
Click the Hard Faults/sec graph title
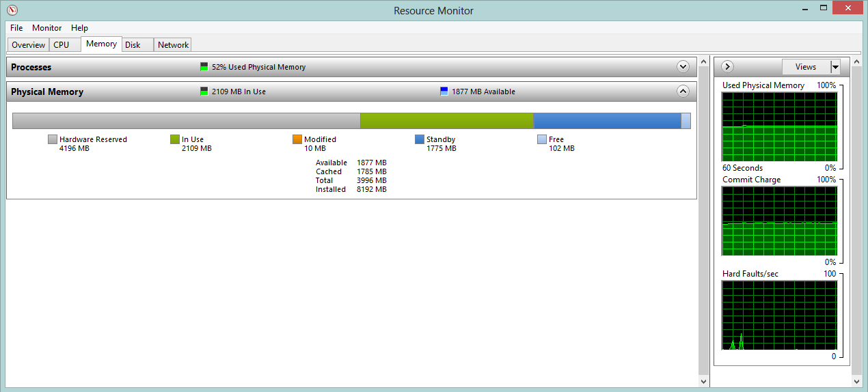[750, 274]
